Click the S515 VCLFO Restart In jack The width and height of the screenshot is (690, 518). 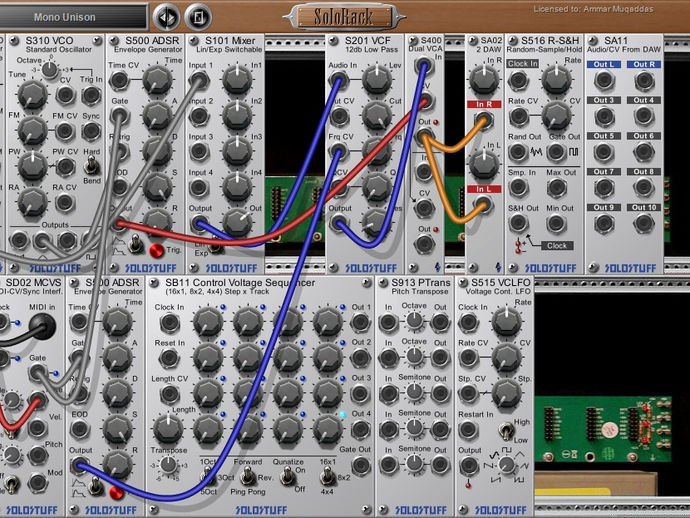pyautogui.click(x=468, y=430)
